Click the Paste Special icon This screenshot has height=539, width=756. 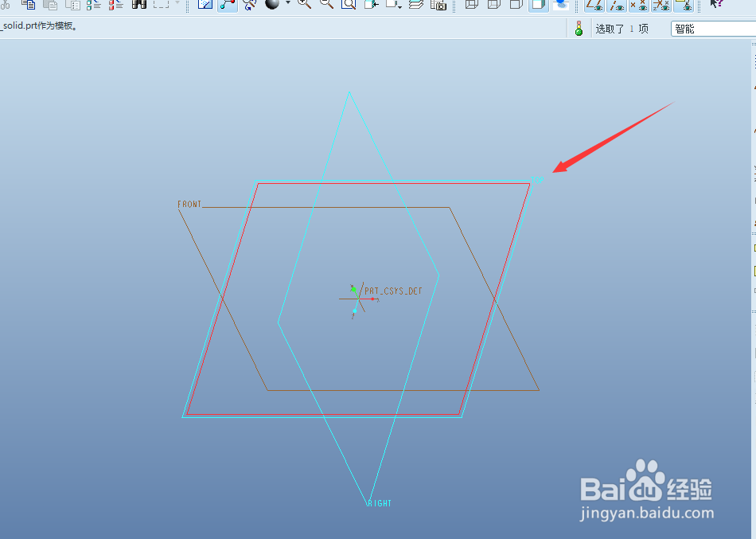point(72,4)
